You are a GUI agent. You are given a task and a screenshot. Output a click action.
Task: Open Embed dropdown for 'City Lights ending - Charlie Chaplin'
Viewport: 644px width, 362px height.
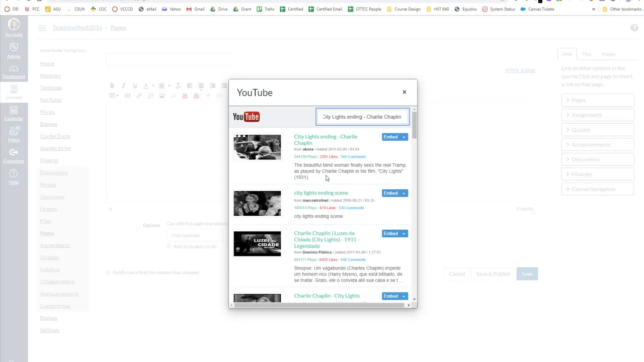point(404,137)
